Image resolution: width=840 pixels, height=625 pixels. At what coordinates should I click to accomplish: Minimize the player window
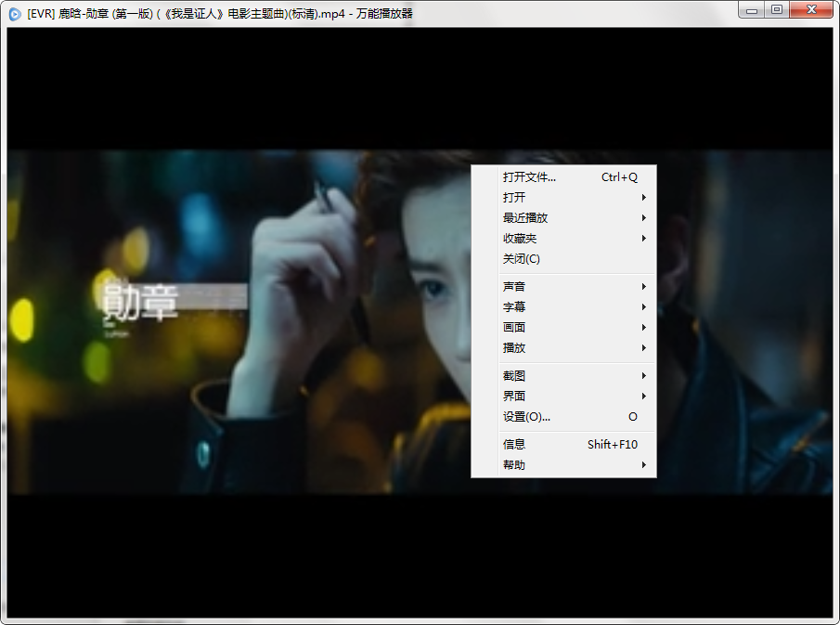pos(754,9)
